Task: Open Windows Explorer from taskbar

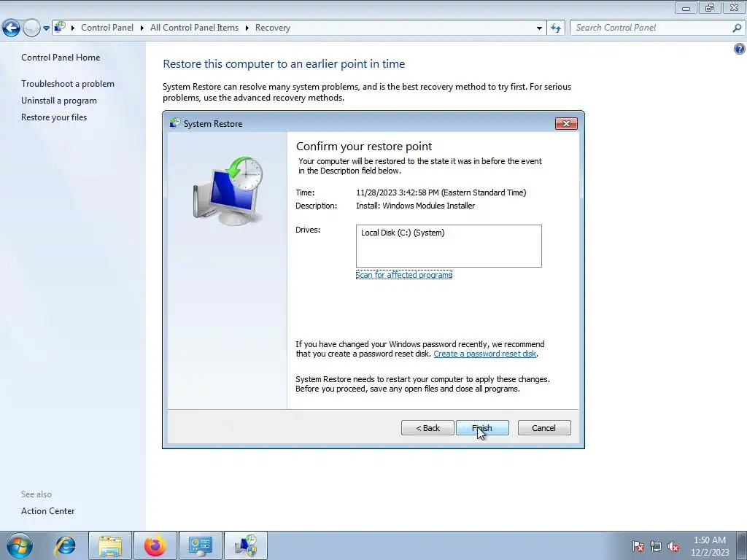Action: coord(110,545)
